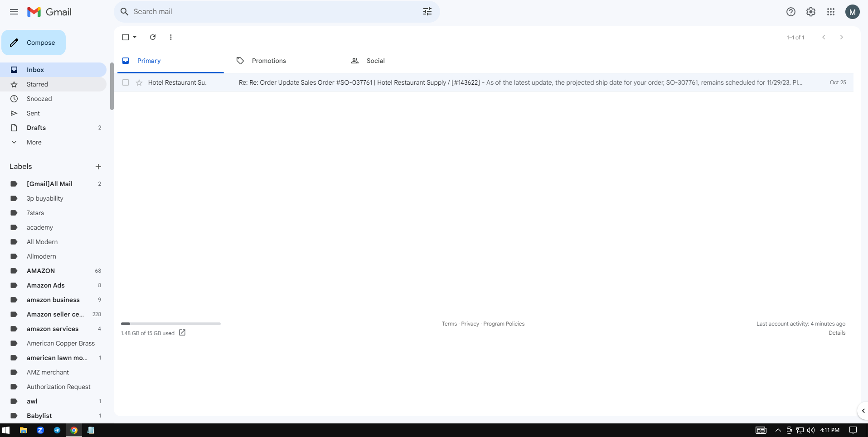Screen dimensions: 868x437
Task: Open the Order Update SO-037761 email
Action: coord(484,82)
